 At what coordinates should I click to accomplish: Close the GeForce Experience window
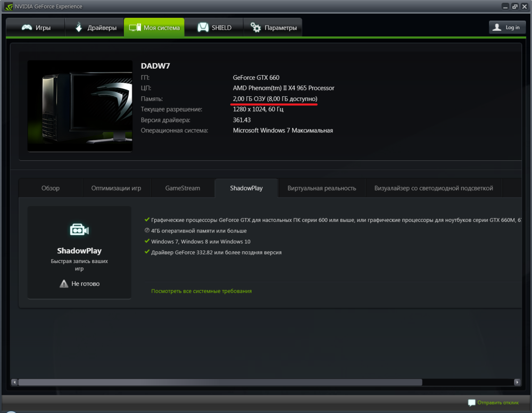click(524, 6)
